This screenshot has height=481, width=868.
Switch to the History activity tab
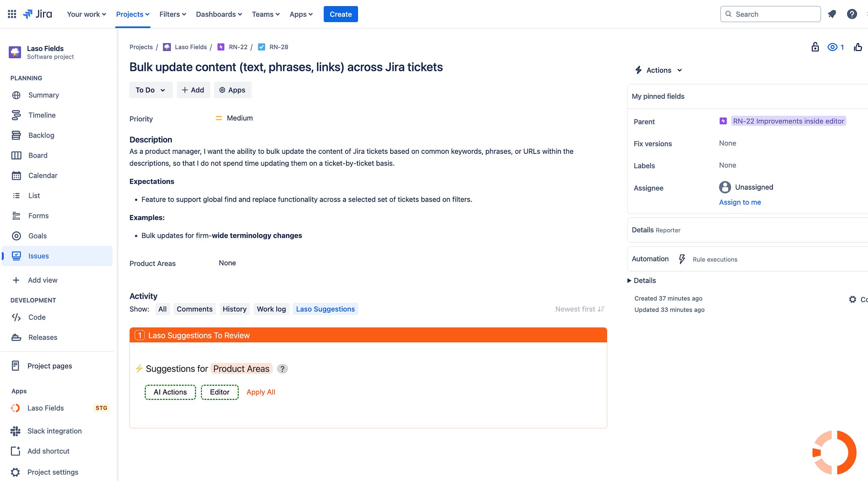(x=234, y=309)
